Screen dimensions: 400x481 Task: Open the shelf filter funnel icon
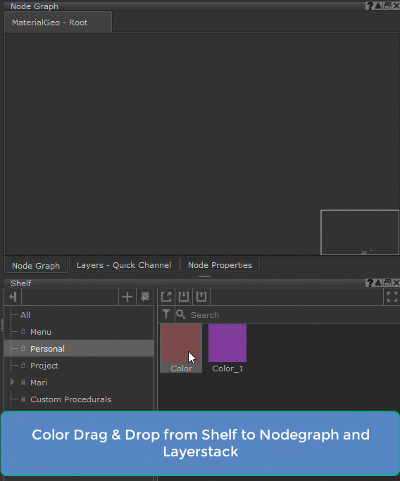(x=166, y=314)
